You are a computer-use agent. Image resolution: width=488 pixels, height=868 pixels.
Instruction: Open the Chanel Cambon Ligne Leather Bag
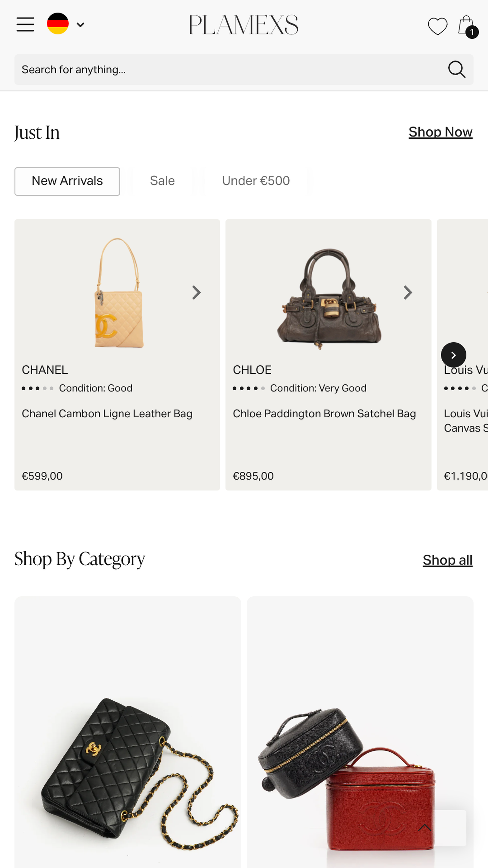coord(107,413)
